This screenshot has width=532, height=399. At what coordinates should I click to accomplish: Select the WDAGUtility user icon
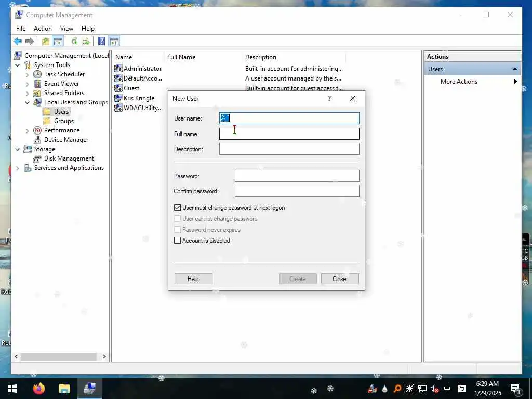[x=118, y=108]
